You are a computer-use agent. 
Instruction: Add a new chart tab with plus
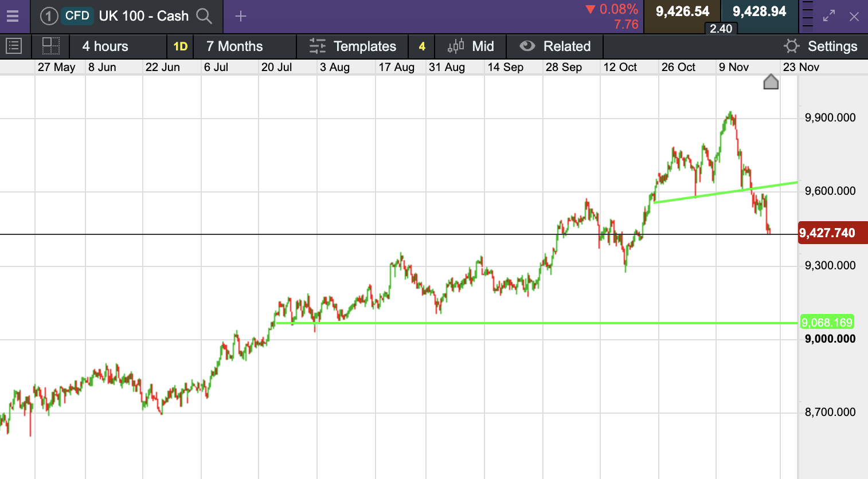pyautogui.click(x=241, y=16)
